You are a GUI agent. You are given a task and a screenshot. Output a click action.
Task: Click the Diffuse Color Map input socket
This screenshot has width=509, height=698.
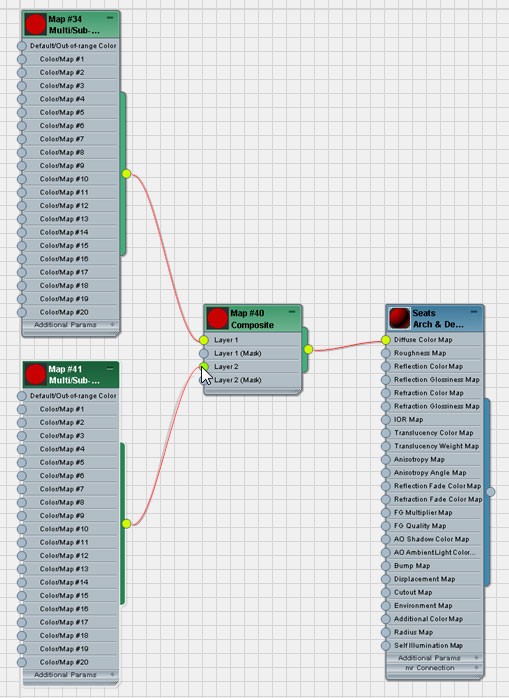click(x=386, y=340)
